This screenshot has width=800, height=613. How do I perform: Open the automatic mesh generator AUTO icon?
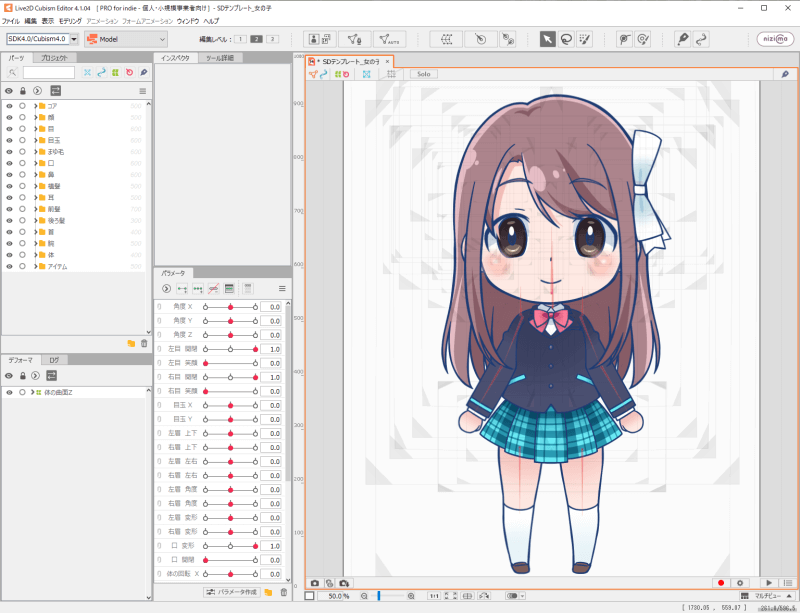[x=389, y=39]
